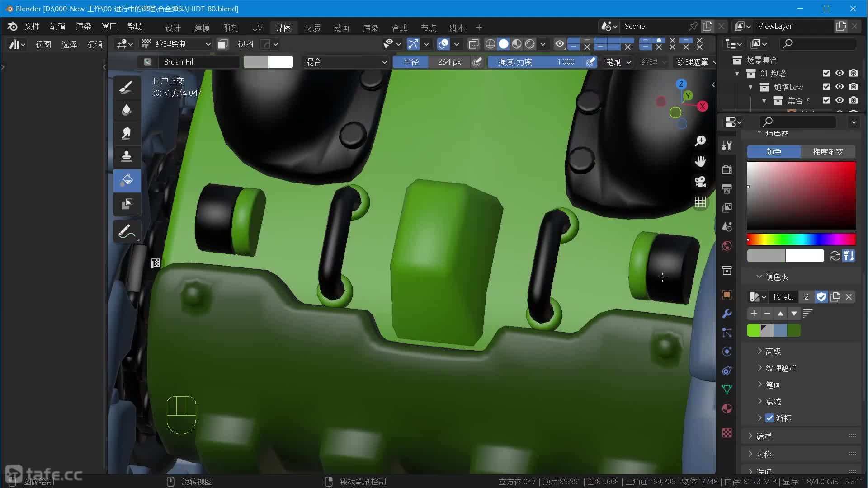Switch to 梯度渐变 gradient mode
Screen dimensions: 868x488
828,152
